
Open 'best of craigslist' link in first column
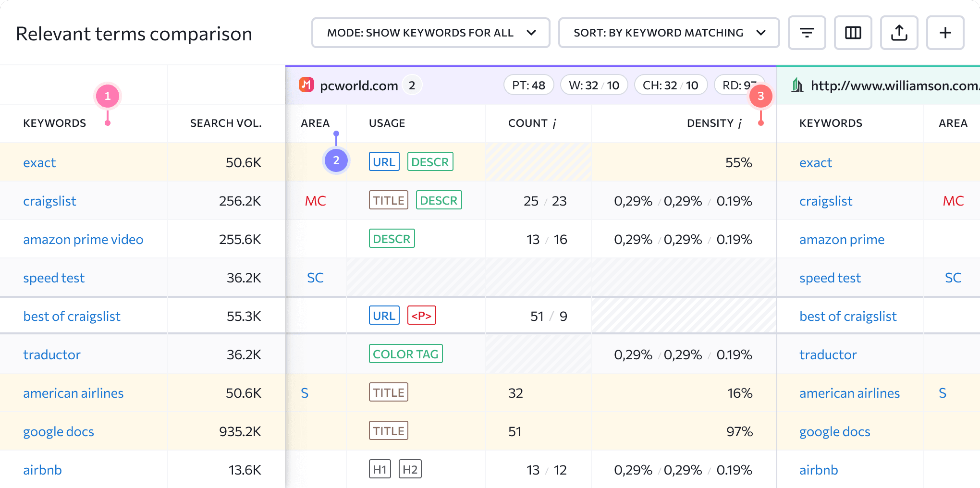(x=72, y=316)
